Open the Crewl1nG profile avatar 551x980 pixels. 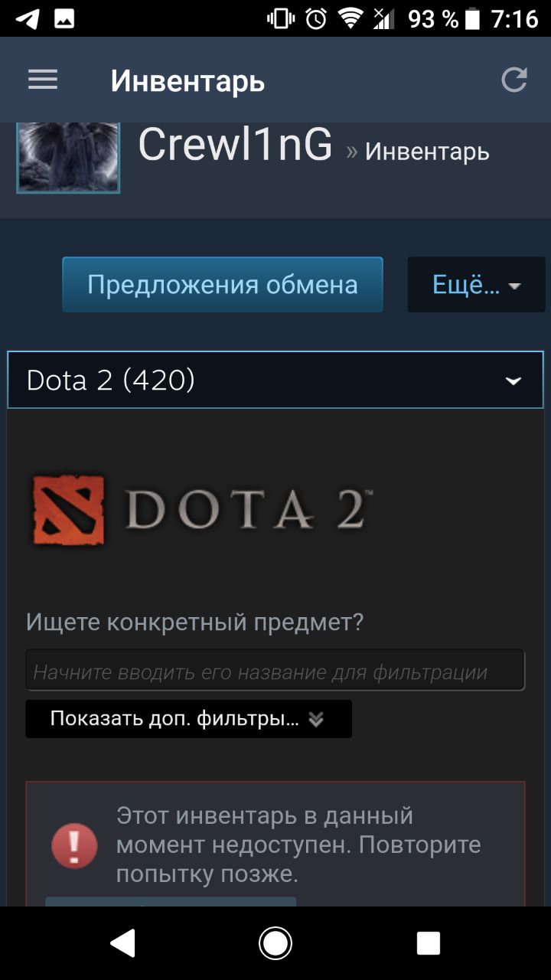pyautogui.click(x=68, y=157)
